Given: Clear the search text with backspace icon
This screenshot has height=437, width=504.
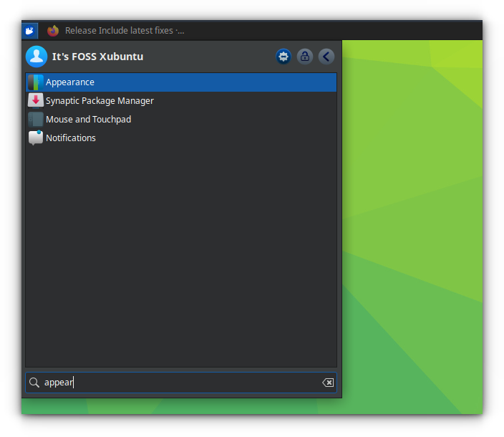Looking at the screenshot, I should pyautogui.click(x=328, y=383).
